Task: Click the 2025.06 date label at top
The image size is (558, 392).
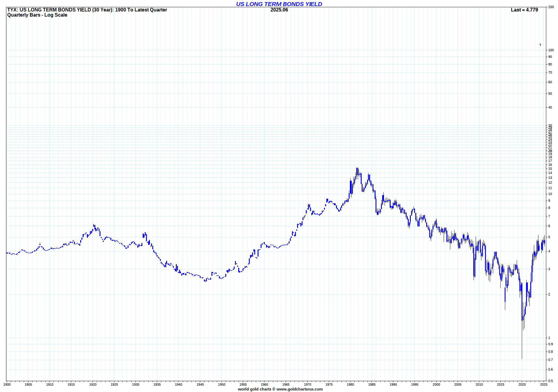Action: point(279,10)
